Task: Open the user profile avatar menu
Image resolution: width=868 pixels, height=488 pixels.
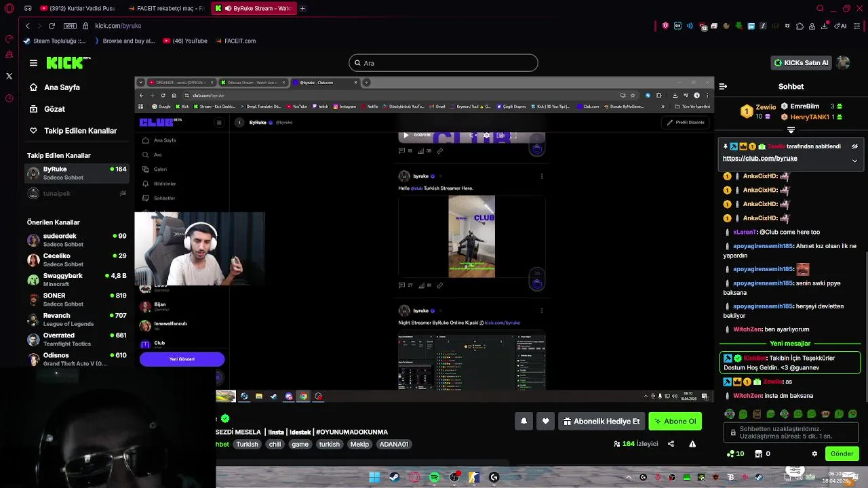Action: pyautogui.click(x=843, y=63)
